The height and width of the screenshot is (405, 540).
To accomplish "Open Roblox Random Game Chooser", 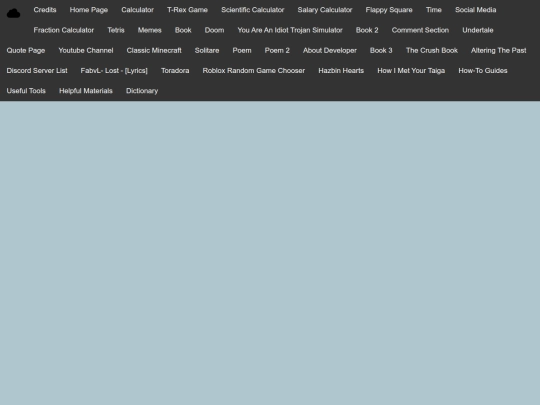I will tap(254, 71).
